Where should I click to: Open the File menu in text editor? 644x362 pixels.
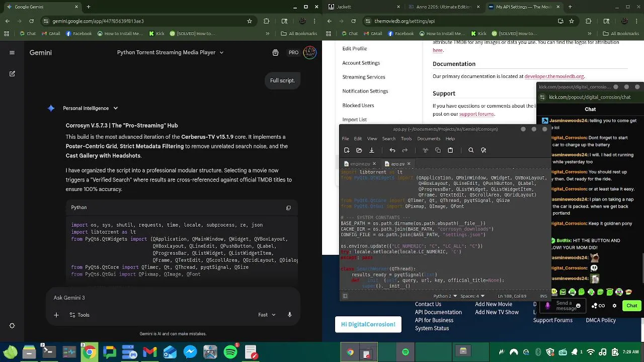tap(346, 139)
